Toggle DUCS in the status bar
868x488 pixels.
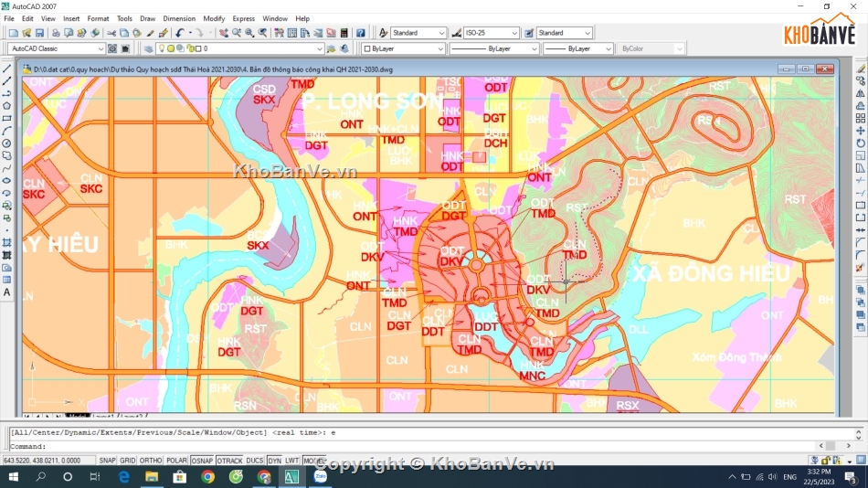point(255,461)
